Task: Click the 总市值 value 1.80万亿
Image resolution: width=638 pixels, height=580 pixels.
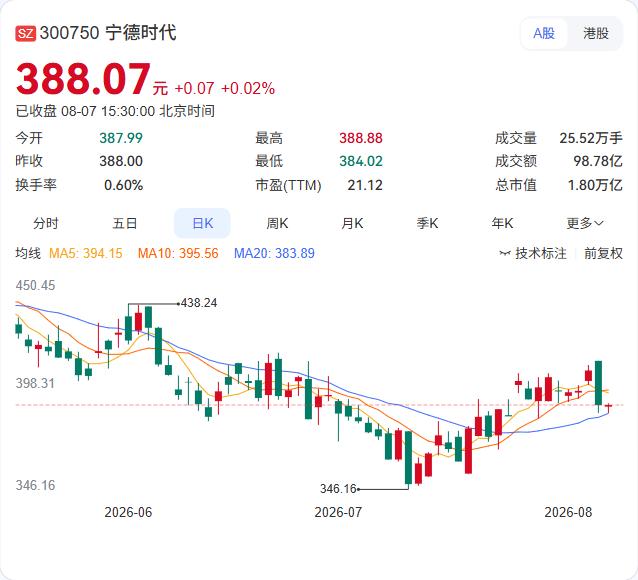Action: [595, 185]
